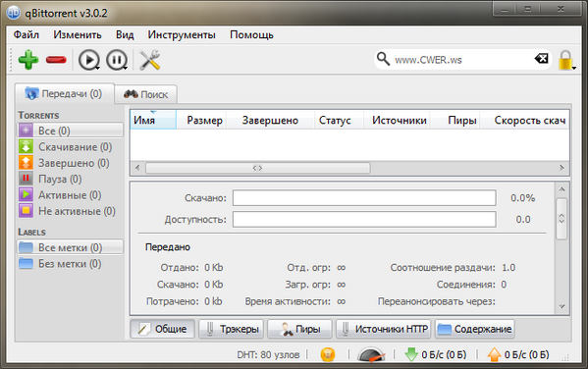Click the download speed 0 Б/с indicator

[x=436, y=354]
